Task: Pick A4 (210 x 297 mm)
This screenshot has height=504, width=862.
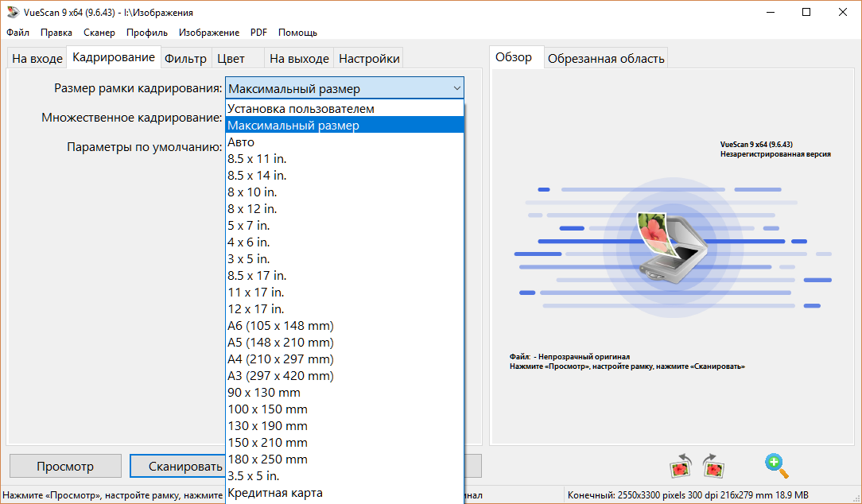Action: click(344, 359)
